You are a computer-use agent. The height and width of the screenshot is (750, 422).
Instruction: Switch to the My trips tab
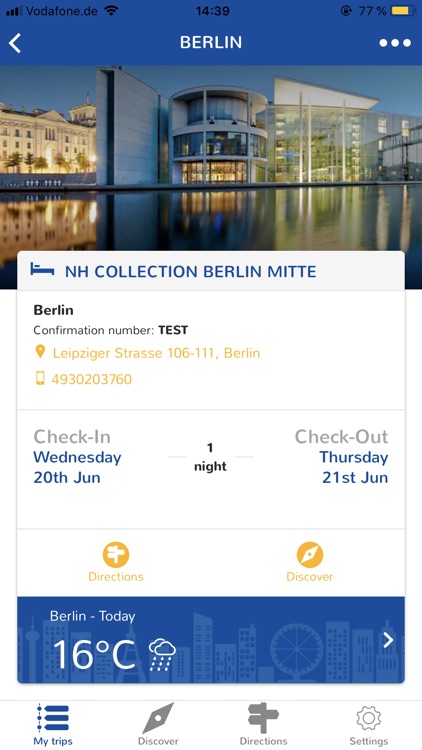[x=53, y=724]
